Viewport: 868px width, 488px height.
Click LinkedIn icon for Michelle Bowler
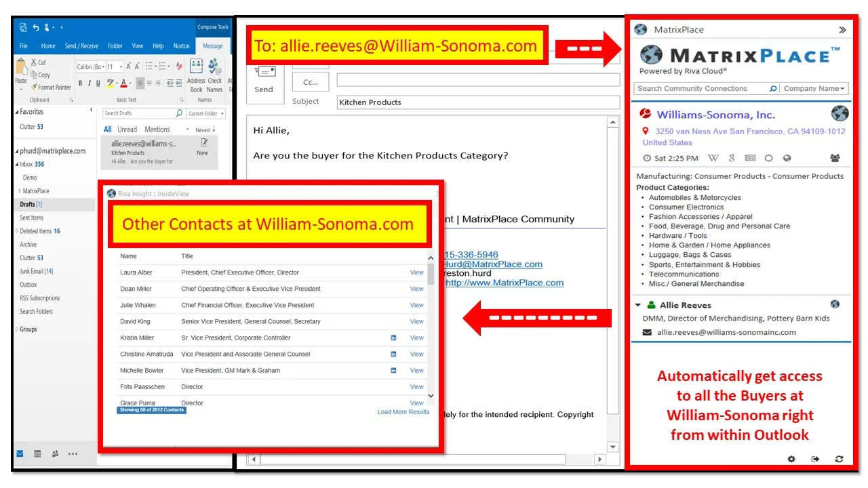(x=393, y=370)
